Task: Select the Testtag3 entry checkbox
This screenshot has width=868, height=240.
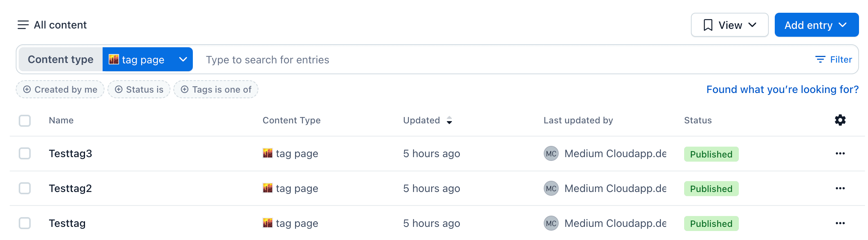Action: click(25, 154)
